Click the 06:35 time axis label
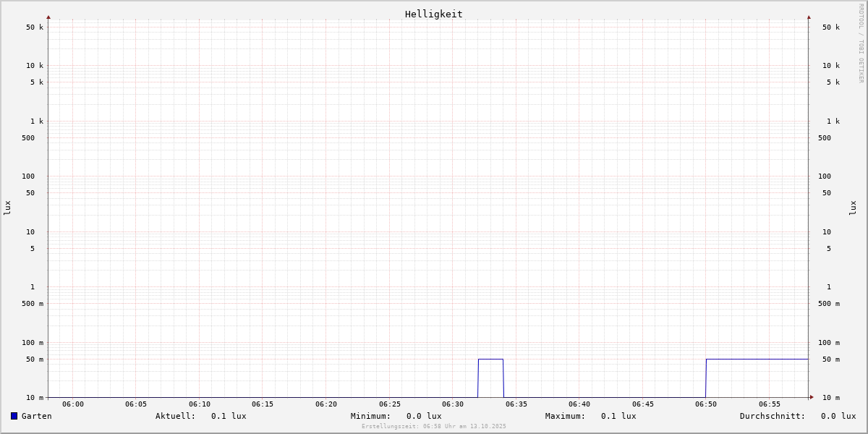868x434 pixels. tap(516, 404)
